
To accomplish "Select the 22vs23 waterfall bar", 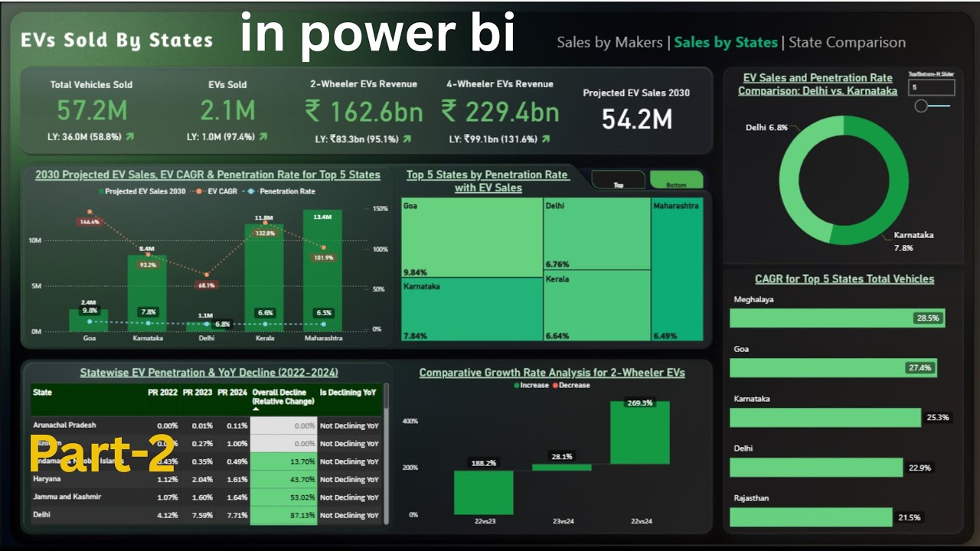I will (x=484, y=492).
